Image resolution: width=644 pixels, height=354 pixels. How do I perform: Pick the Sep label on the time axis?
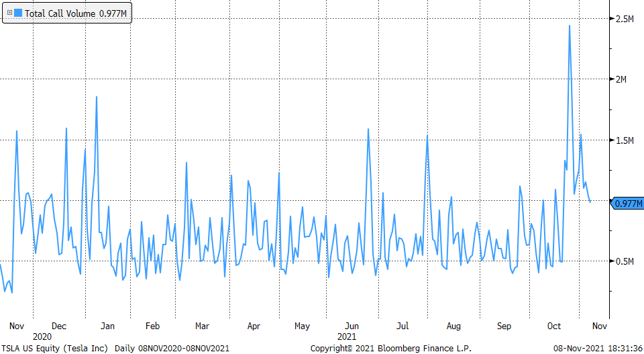504,326
